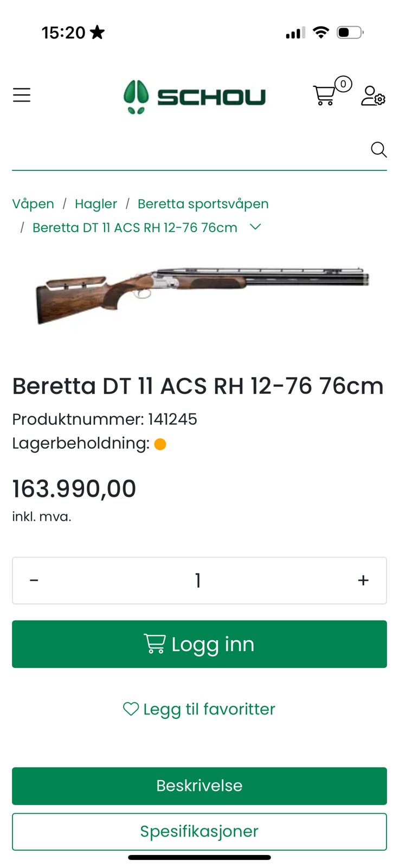This screenshot has height=868, width=399.
Task: Click the orange stock status dot
Action: tap(160, 444)
